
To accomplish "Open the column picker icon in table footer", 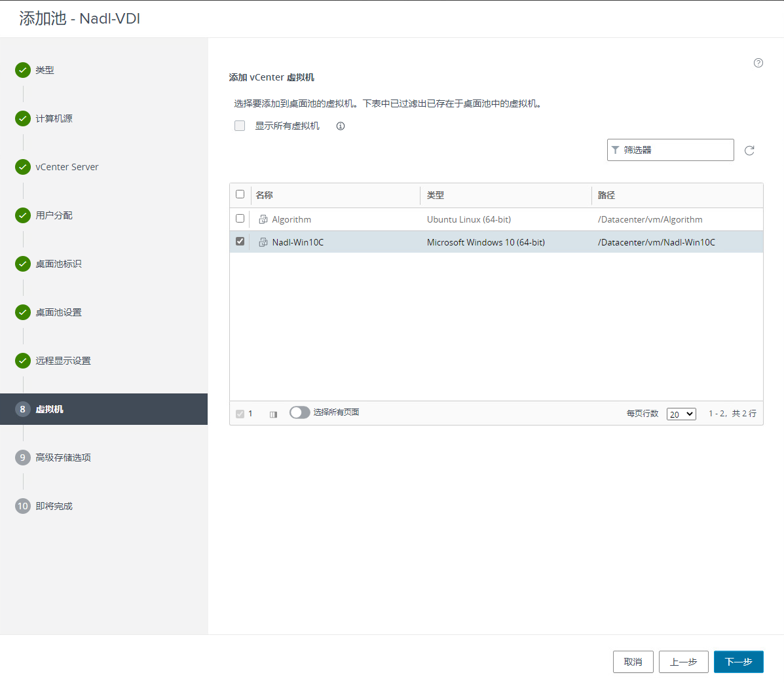I will tap(273, 414).
